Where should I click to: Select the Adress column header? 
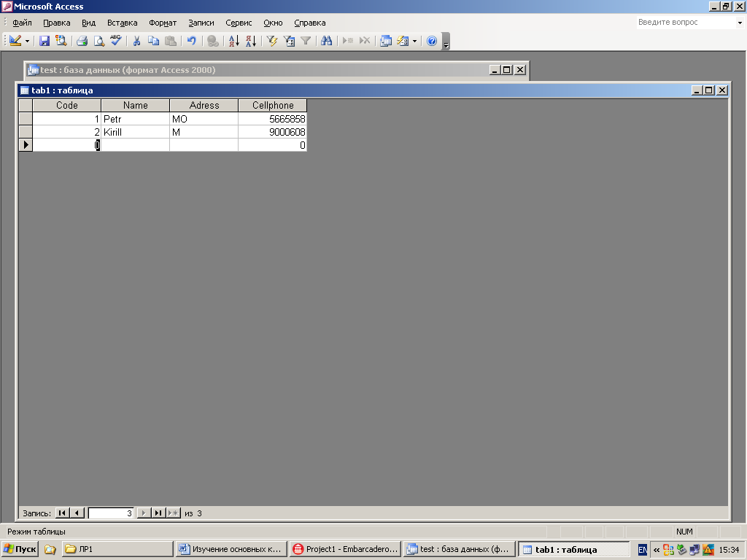(x=204, y=105)
